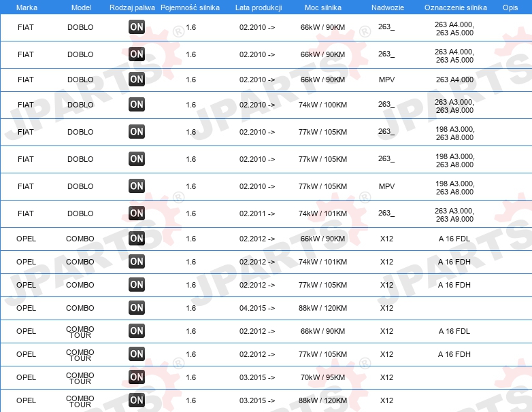532x412 pixels.
Task: Select the engine code A 16 FDH in the 74kW / 101KM row
Action: point(454,262)
